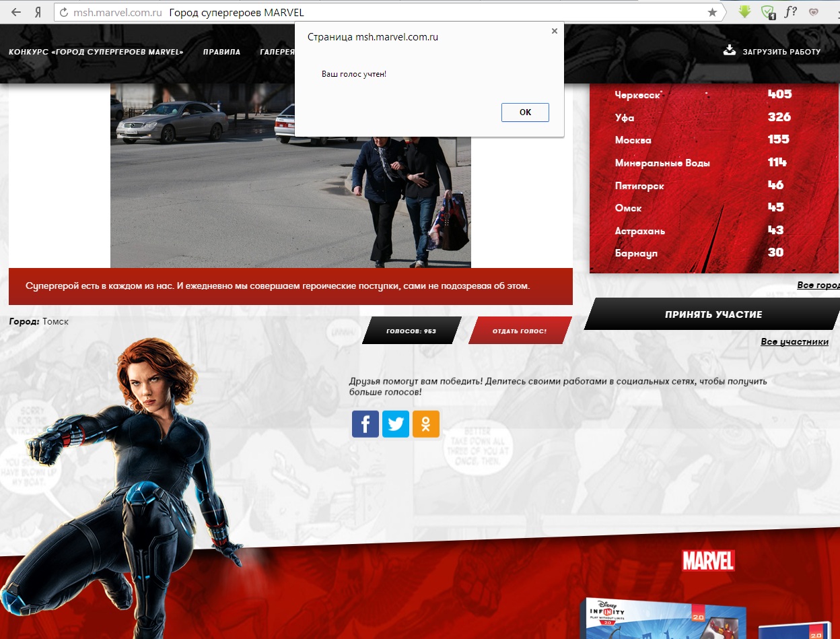Click the vote count 30 for Барнаул
This screenshot has width=840, height=639.
point(776,253)
